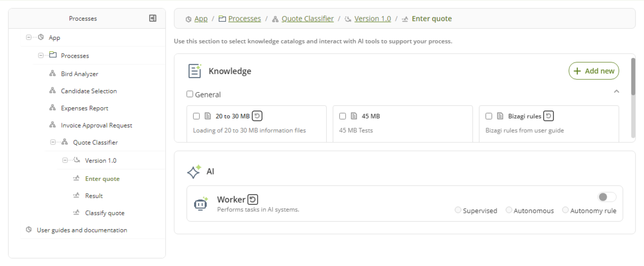Image resolution: width=644 pixels, height=266 pixels.
Task: Click the 45 MB document icon
Action: click(354, 116)
